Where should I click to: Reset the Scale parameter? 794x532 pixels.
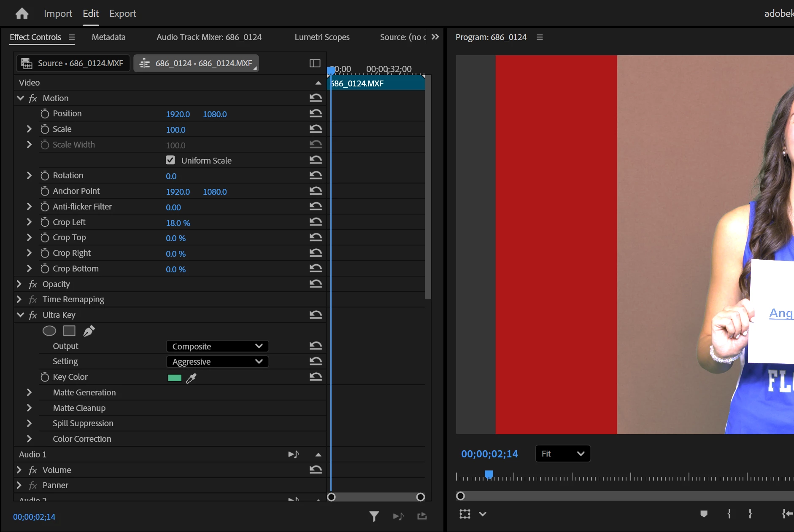coord(316,129)
